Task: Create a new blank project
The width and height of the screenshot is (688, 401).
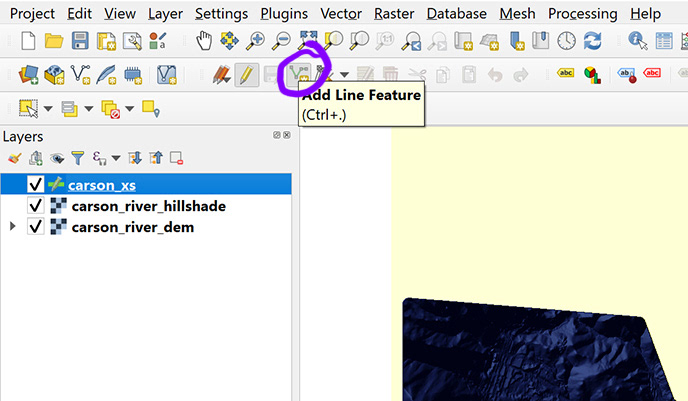Action: pyautogui.click(x=29, y=41)
